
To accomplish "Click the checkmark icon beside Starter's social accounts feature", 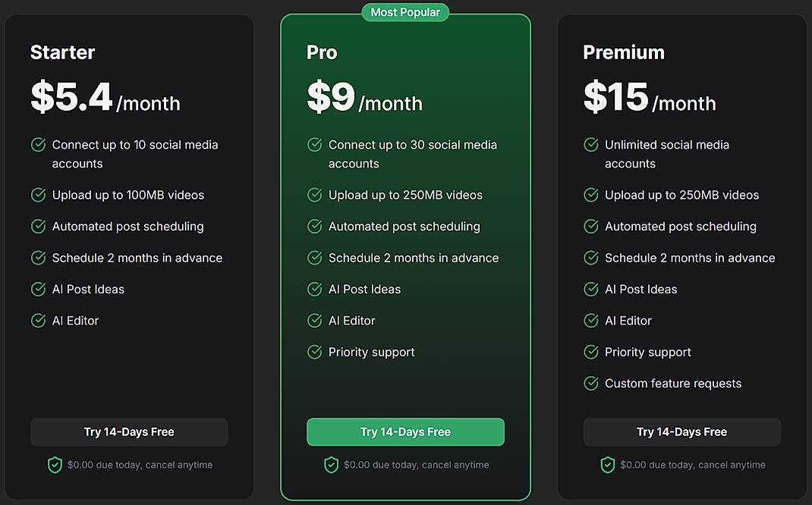I will (x=38, y=145).
